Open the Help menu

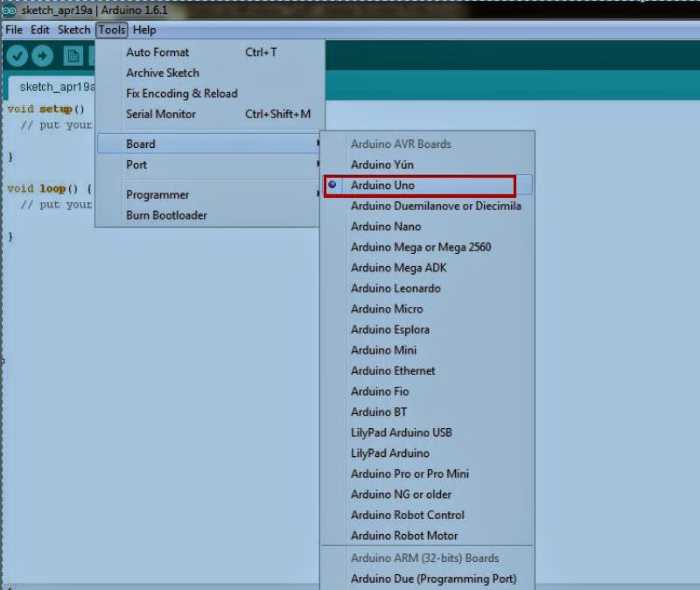144,30
